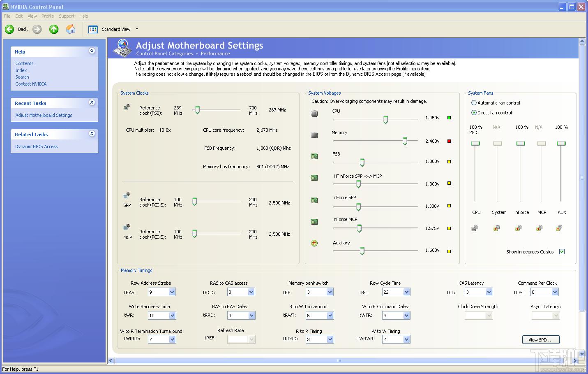Open the tRAS dropdown
The height and width of the screenshot is (374, 588).
pyautogui.click(x=172, y=292)
